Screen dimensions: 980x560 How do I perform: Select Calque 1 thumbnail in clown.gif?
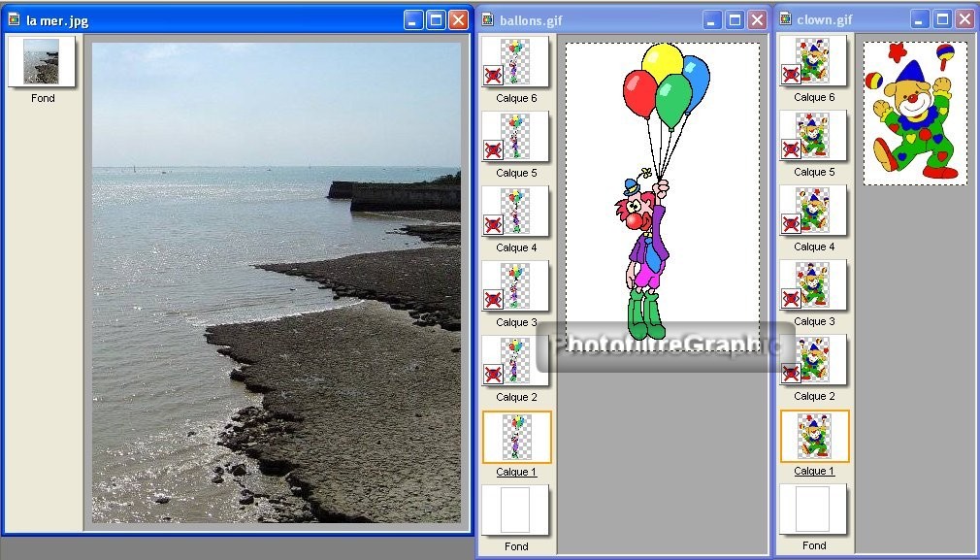pyautogui.click(x=814, y=436)
